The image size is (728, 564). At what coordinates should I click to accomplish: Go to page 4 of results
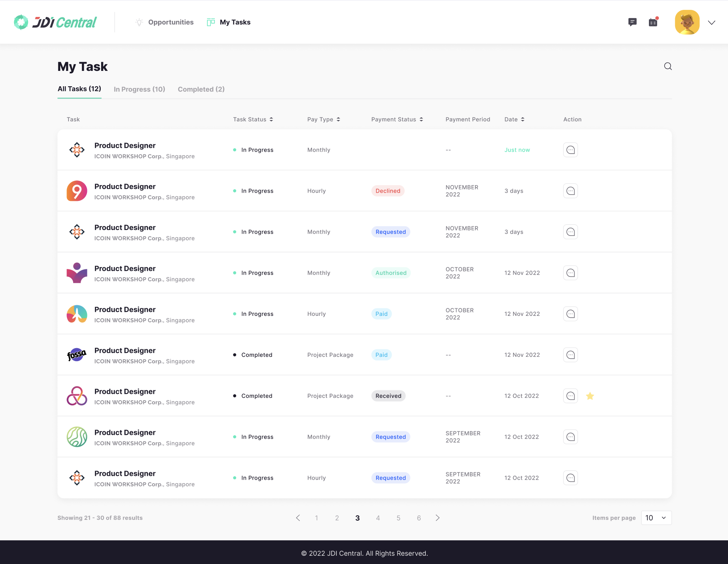(378, 518)
